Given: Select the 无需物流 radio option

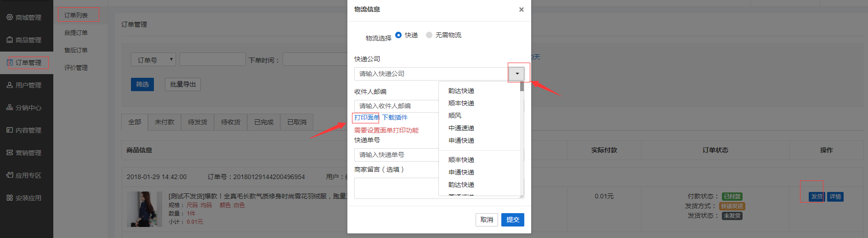Looking at the screenshot, I should (429, 35).
